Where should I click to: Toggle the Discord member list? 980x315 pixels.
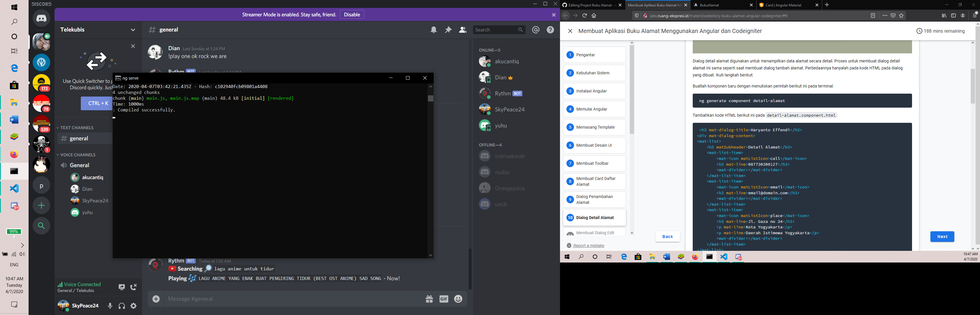(463, 30)
